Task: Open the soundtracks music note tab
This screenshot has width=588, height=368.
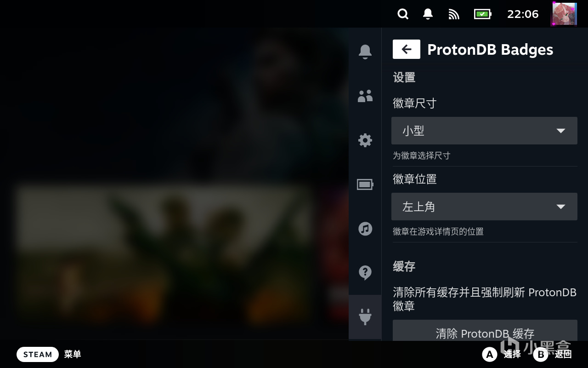Action: pyautogui.click(x=365, y=229)
